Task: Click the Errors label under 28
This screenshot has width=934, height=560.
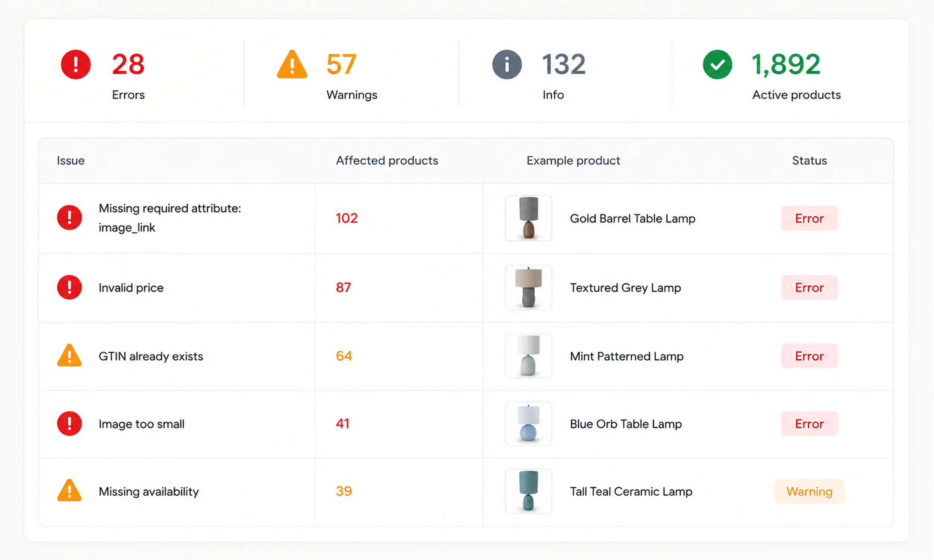Action: pos(129,95)
